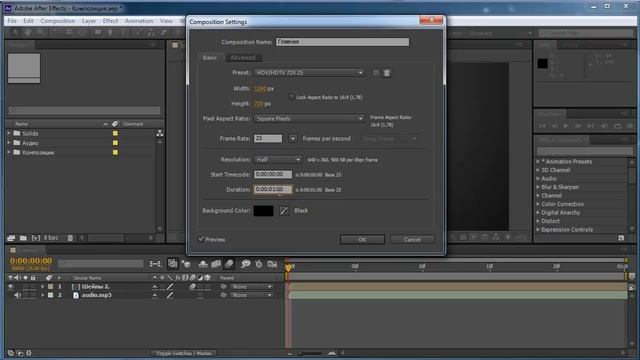Screen dimensions: 640x360
Task: Pick background color with the eyedropper
Action: [x=284, y=211]
